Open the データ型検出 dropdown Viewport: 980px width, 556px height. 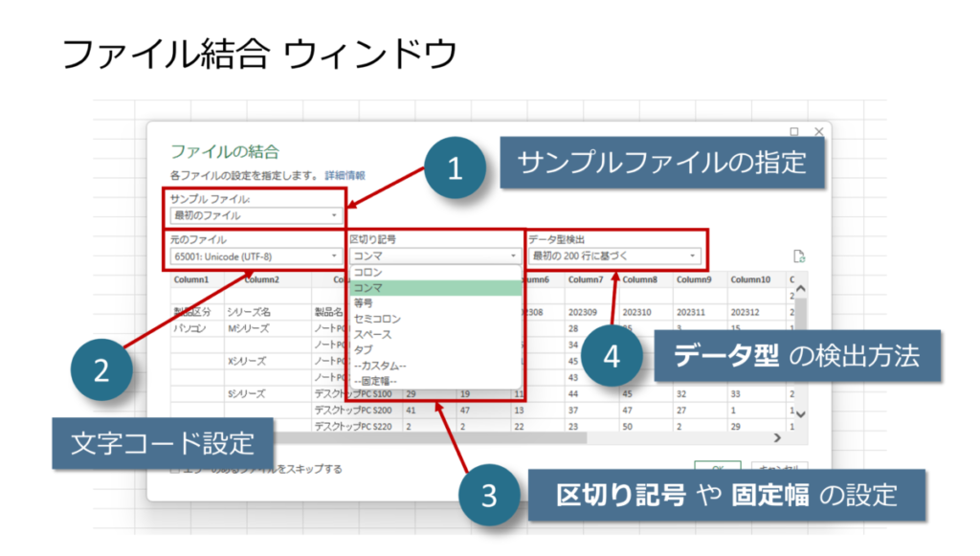click(691, 256)
